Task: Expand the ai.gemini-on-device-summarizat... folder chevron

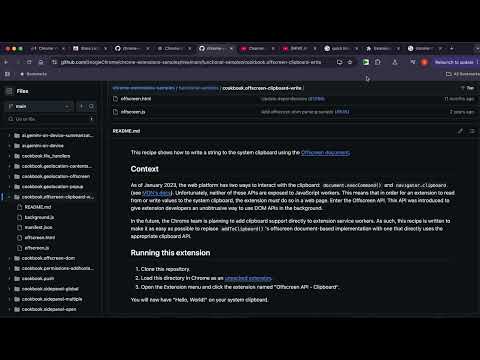Action: (9, 136)
